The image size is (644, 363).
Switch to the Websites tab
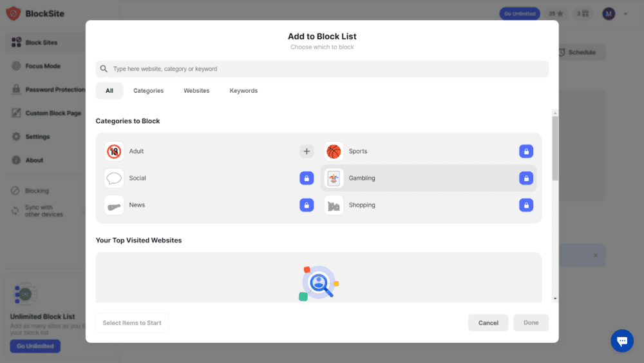[196, 91]
